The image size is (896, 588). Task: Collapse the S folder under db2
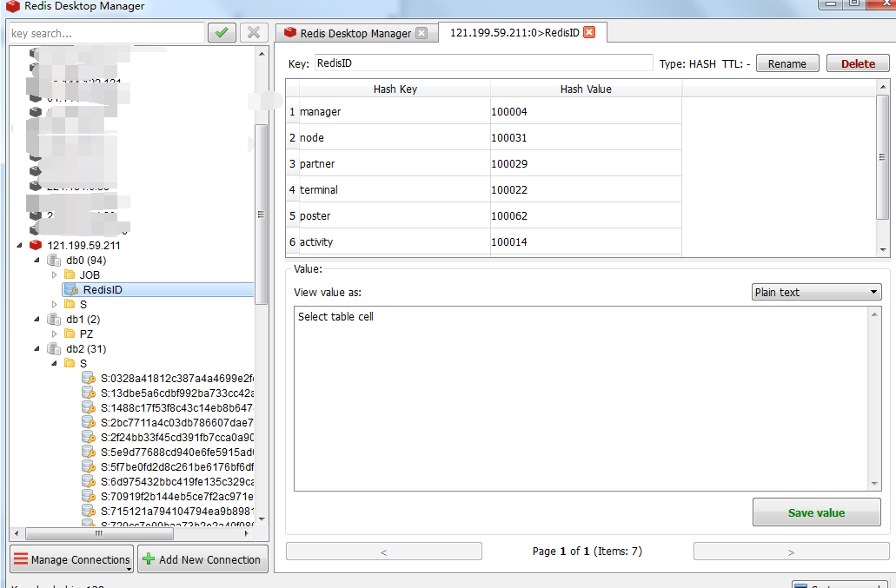(x=54, y=364)
